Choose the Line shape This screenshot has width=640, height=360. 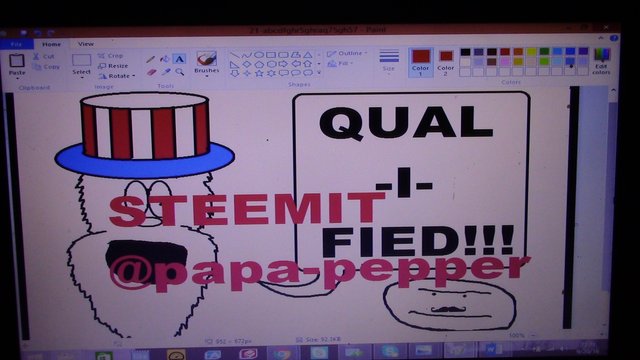coord(235,55)
